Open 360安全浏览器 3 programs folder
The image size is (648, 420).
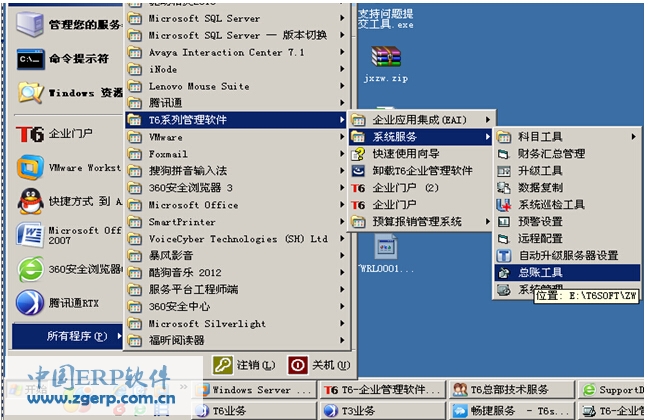236,188
